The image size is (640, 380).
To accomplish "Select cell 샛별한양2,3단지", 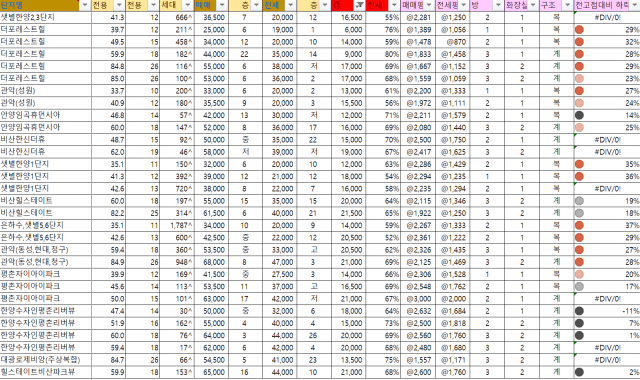I will pos(46,18).
